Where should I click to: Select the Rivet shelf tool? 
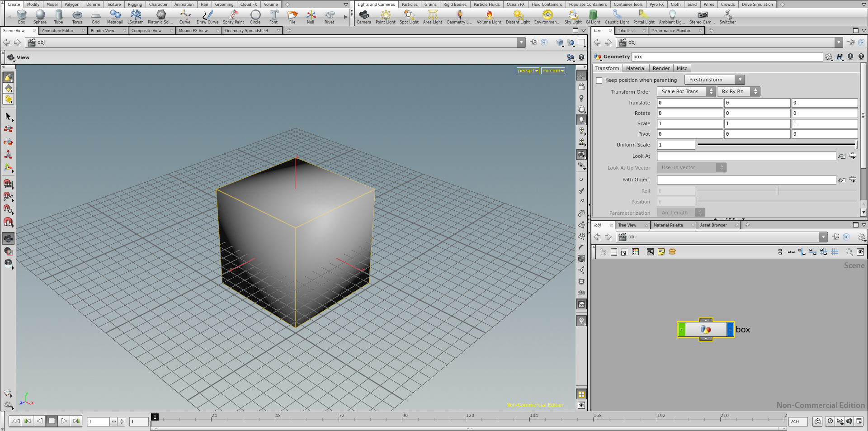pos(330,17)
